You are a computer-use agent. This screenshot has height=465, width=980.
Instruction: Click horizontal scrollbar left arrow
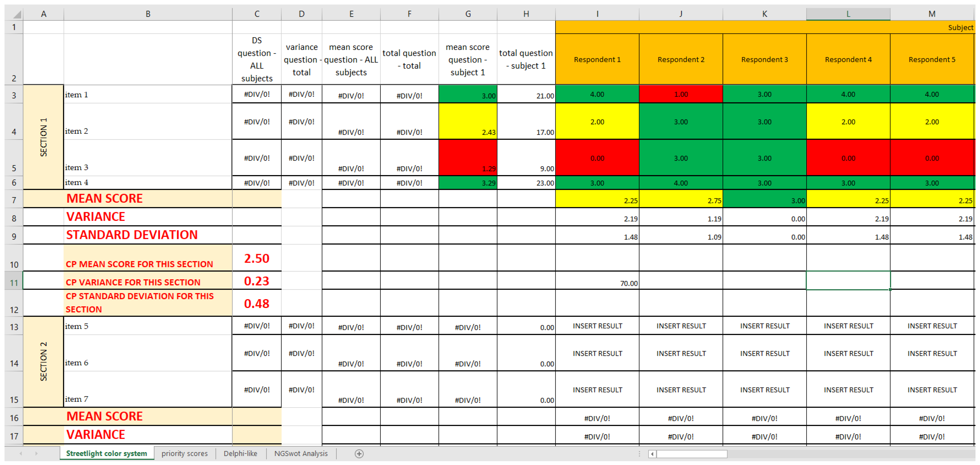(652, 454)
